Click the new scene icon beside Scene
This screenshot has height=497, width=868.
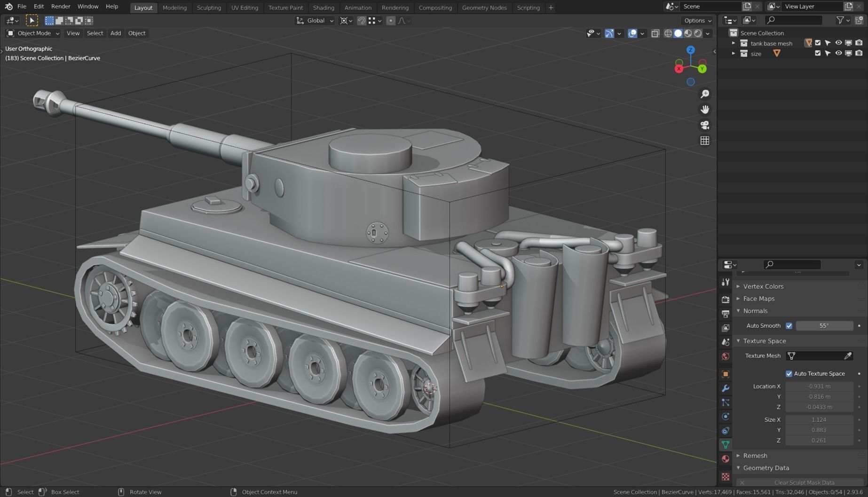tap(747, 7)
